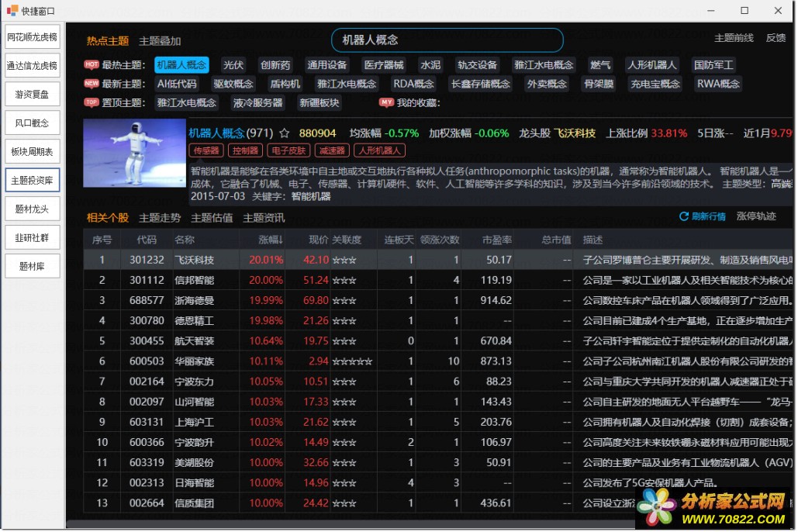Click the red 人形机器人 sub-tag

pos(380,150)
